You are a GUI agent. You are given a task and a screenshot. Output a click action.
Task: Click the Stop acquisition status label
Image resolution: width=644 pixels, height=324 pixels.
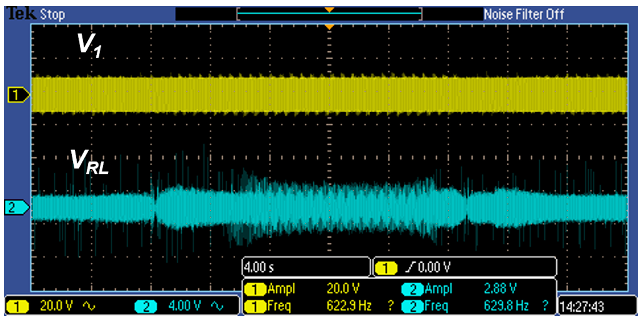click(53, 15)
